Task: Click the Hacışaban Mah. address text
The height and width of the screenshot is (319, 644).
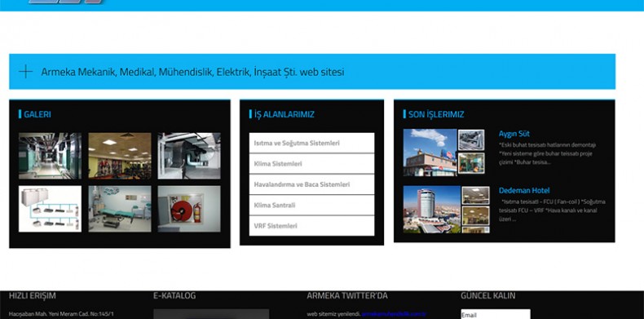Action: coord(61,314)
